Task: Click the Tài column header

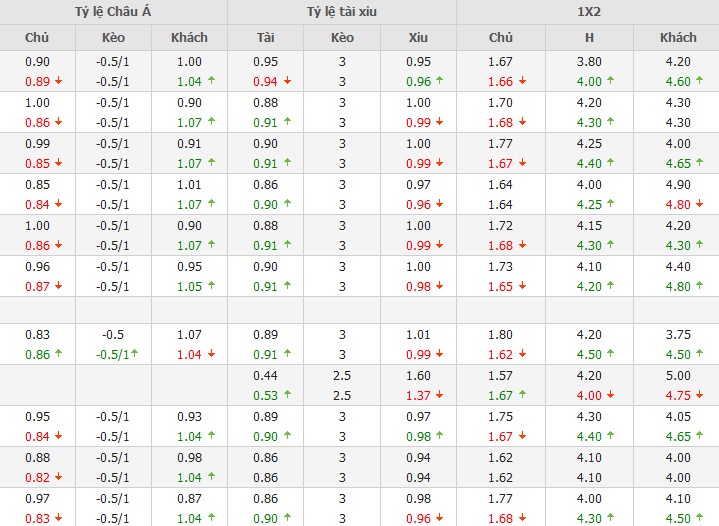Action: click(x=265, y=38)
